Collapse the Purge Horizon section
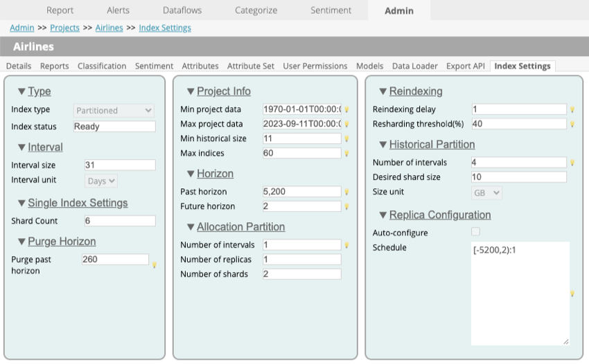 click(x=21, y=242)
